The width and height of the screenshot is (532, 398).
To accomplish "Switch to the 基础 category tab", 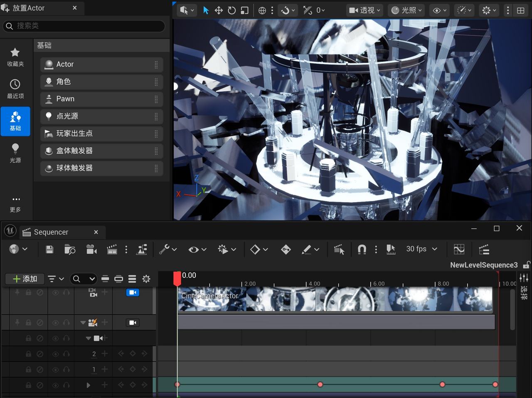I will tap(15, 121).
